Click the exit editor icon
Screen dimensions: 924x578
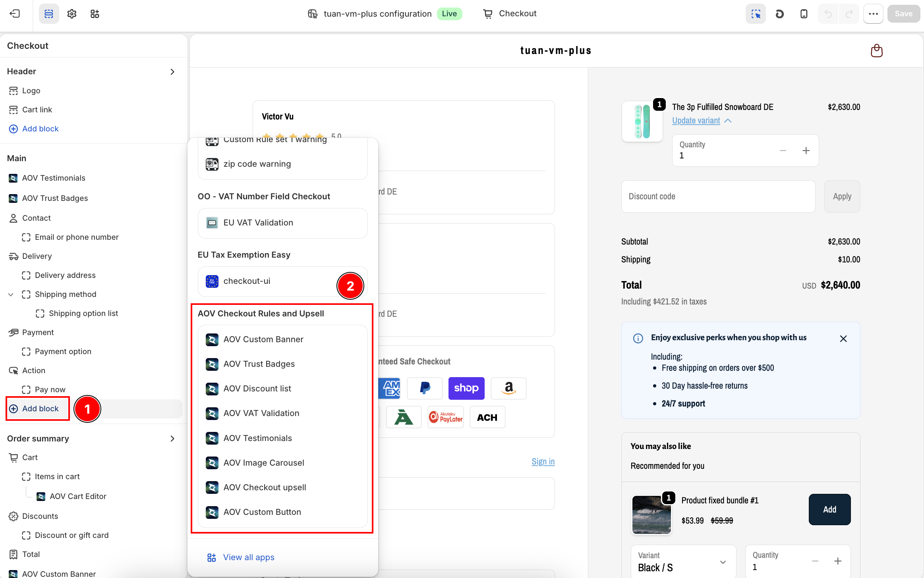pos(15,13)
